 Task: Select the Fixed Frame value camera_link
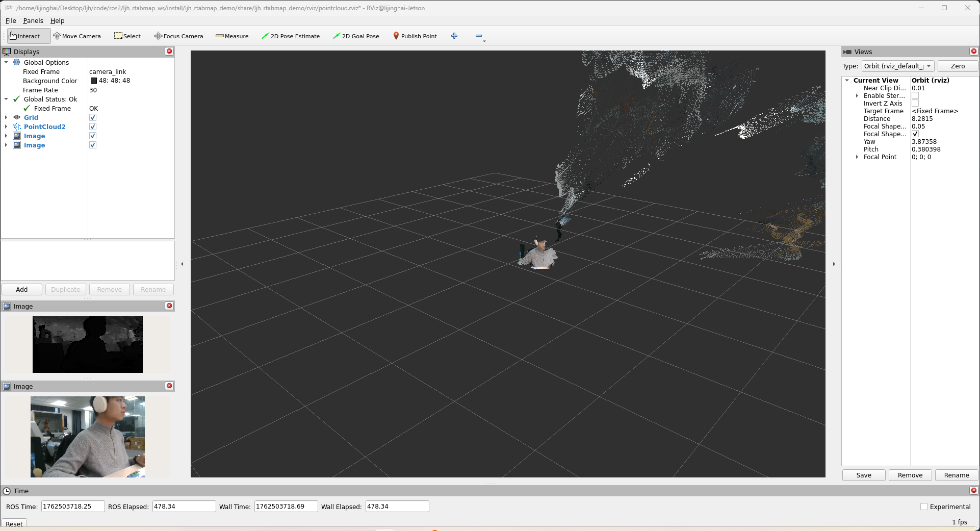click(x=108, y=71)
